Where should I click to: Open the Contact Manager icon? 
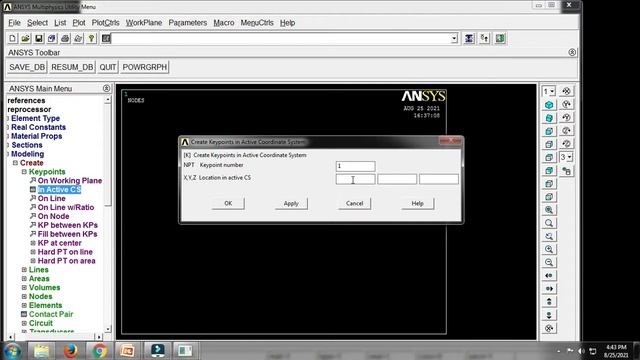pyautogui.click(x=500, y=38)
